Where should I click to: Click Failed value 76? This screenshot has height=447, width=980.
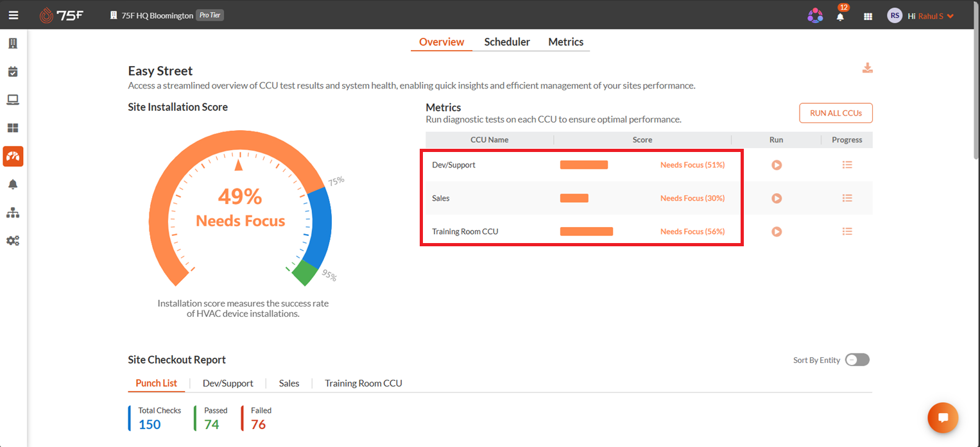[x=258, y=424]
